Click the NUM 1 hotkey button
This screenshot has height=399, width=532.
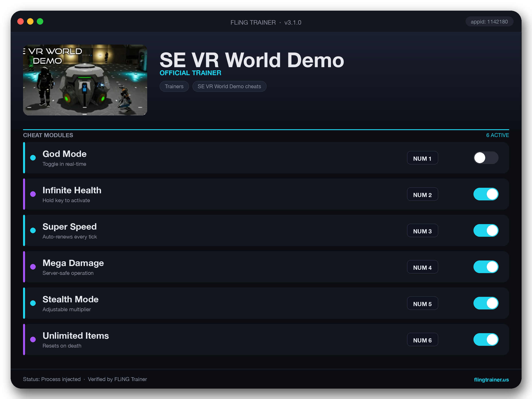[422, 158]
